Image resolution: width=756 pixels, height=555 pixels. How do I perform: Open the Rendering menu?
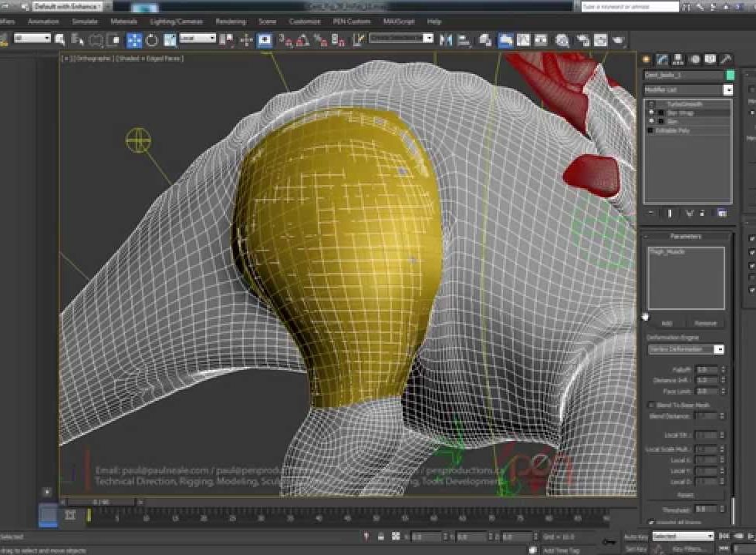tap(231, 22)
